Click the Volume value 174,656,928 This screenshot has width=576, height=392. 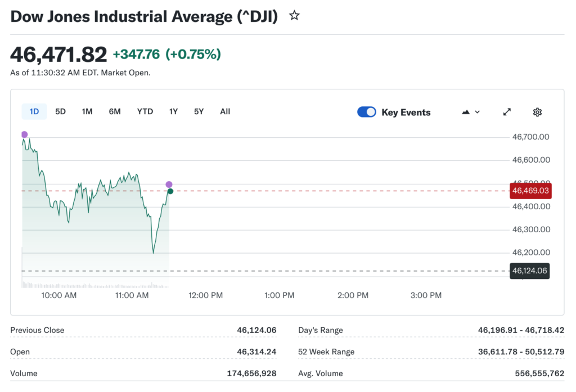point(251,373)
